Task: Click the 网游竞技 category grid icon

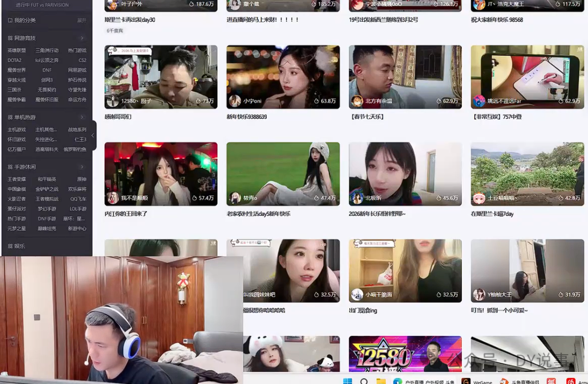Action: coord(10,38)
